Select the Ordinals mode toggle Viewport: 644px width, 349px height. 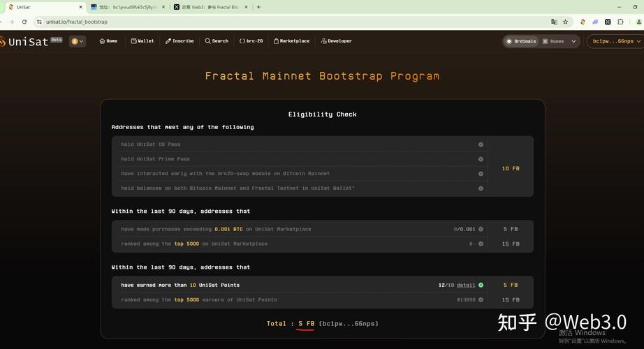(521, 41)
